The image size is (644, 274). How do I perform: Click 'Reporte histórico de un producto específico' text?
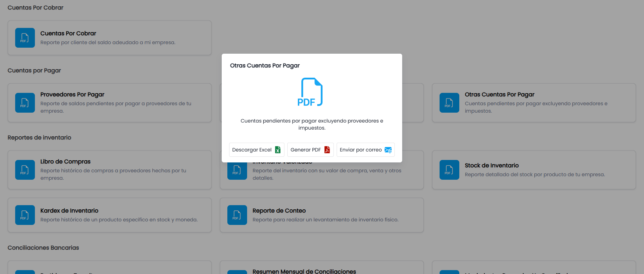coord(119,220)
